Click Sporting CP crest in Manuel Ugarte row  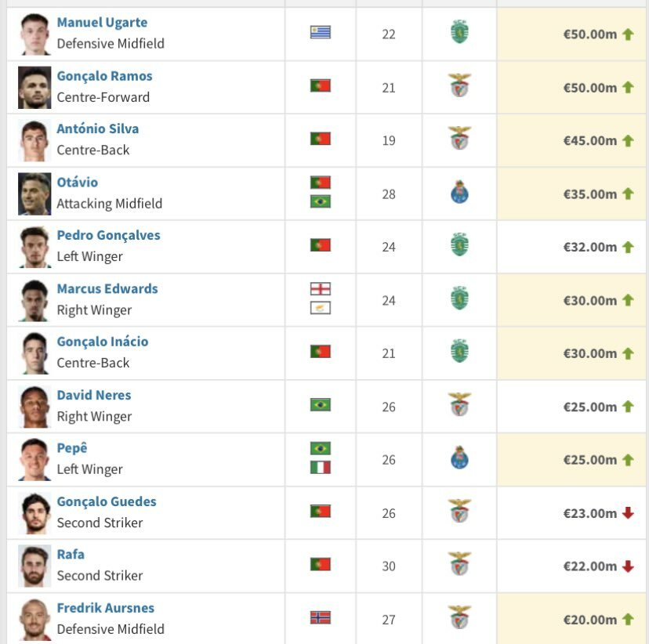pos(459,32)
